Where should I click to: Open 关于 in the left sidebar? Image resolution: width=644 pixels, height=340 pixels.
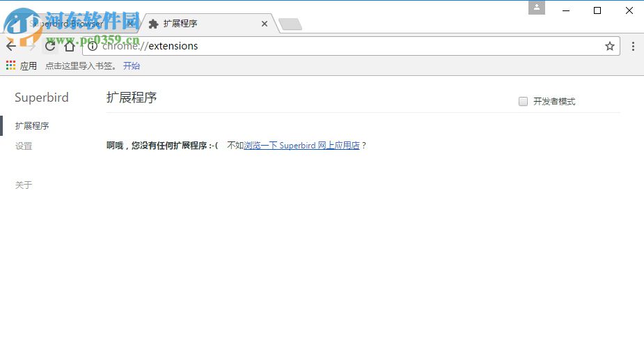(24, 185)
